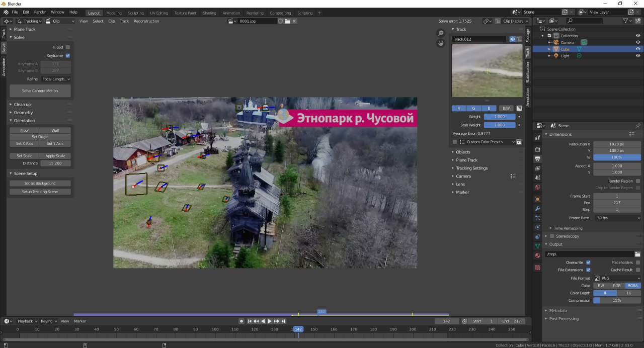Open the Object Constraints properties icon
The width and height of the screenshot is (644, 348).
coord(537,237)
